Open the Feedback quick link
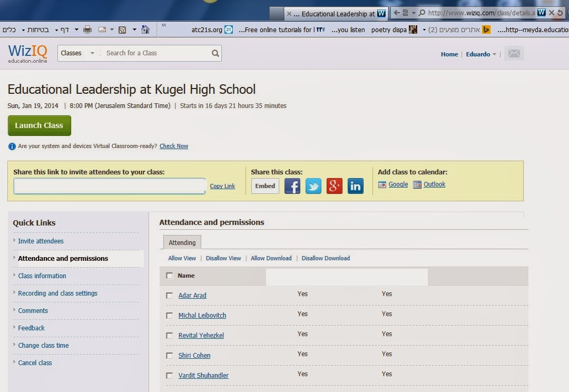Screen dimensions: 569x392 pyautogui.click(x=31, y=328)
